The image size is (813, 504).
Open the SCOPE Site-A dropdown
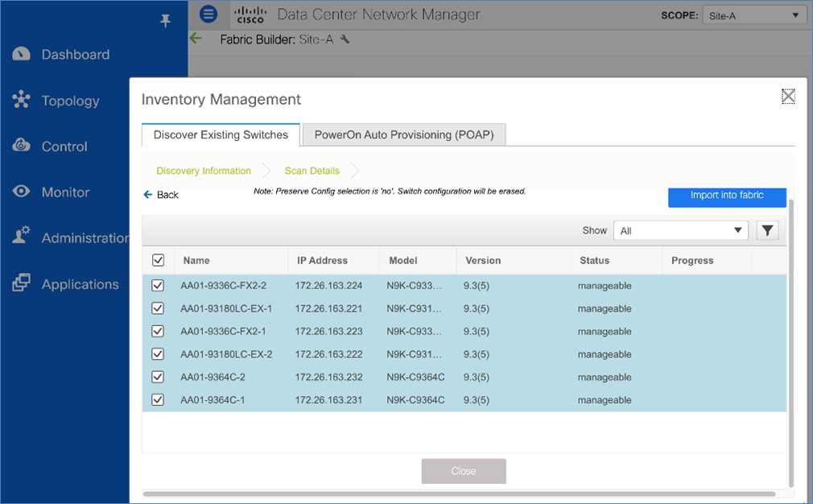click(754, 15)
